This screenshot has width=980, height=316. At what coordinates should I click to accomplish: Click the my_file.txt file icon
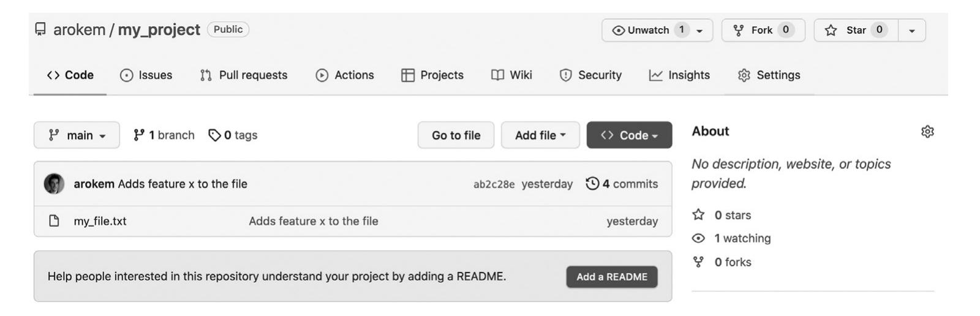[x=54, y=221]
